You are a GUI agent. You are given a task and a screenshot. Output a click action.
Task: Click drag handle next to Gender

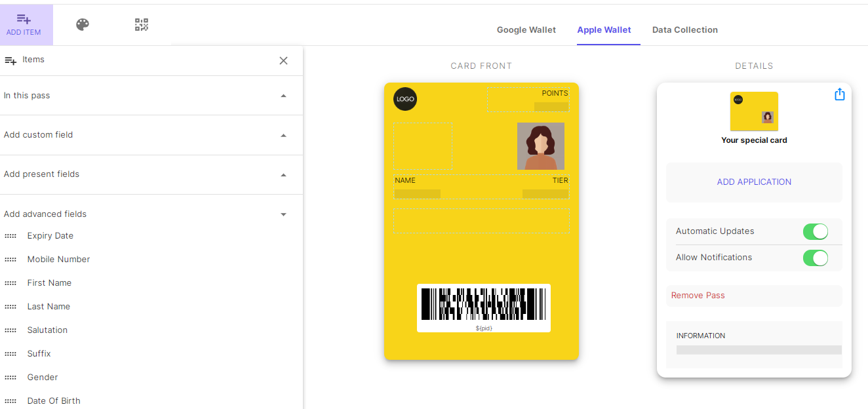coord(10,378)
